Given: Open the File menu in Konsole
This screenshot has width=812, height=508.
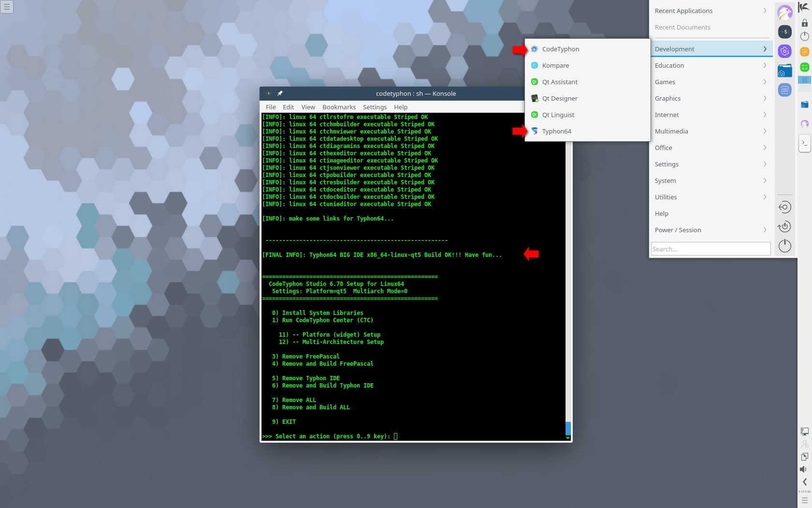Looking at the screenshot, I should click(271, 107).
